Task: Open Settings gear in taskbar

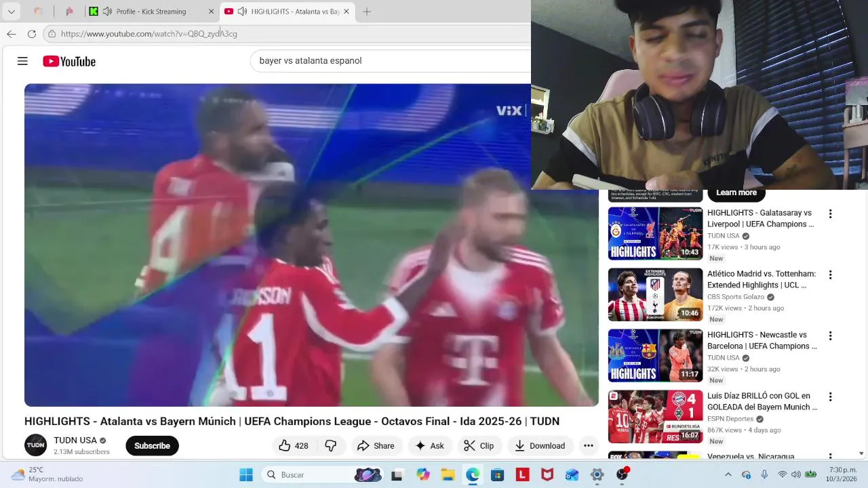Action: pos(597,475)
